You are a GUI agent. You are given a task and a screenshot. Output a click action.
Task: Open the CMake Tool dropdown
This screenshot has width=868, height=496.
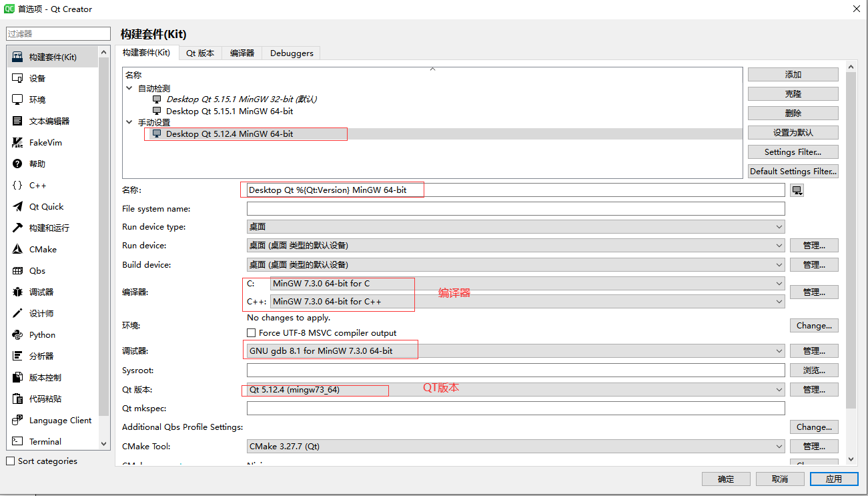(516, 446)
